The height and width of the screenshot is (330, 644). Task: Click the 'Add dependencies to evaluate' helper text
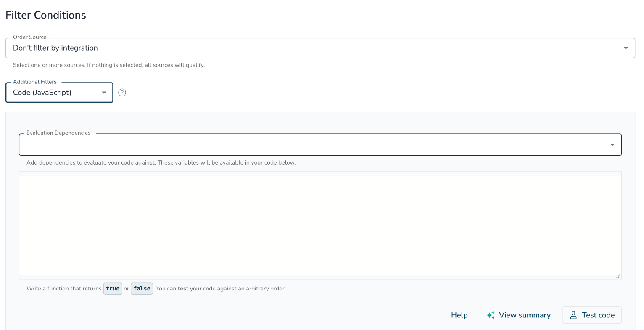[x=161, y=162]
